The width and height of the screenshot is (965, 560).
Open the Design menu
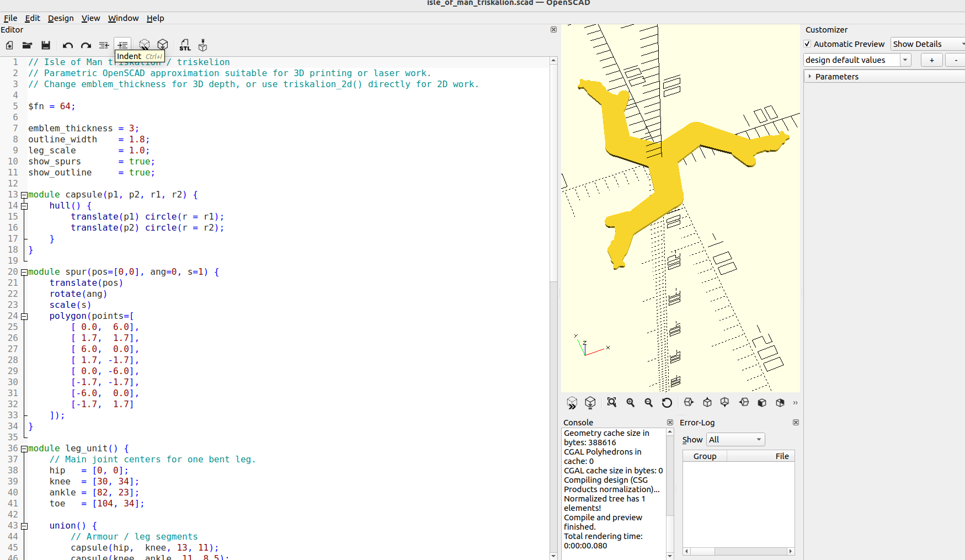click(61, 18)
